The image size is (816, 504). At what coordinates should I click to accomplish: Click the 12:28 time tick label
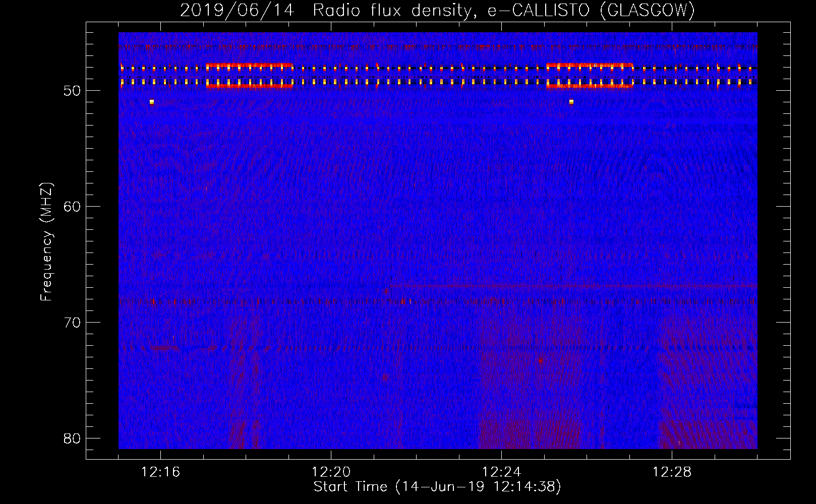click(672, 472)
